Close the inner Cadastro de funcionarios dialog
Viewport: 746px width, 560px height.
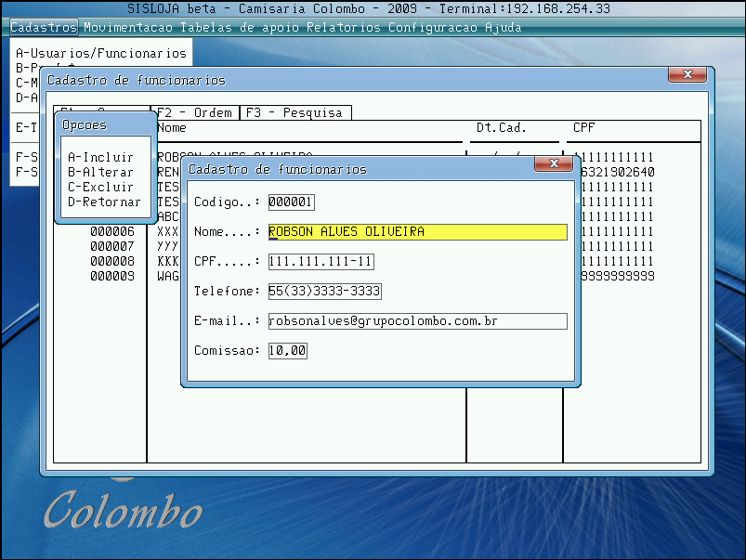tap(553, 164)
